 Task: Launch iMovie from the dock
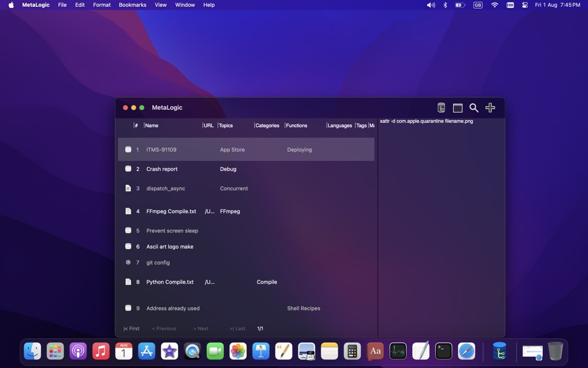pyautogui.click(x=170, y=351)
